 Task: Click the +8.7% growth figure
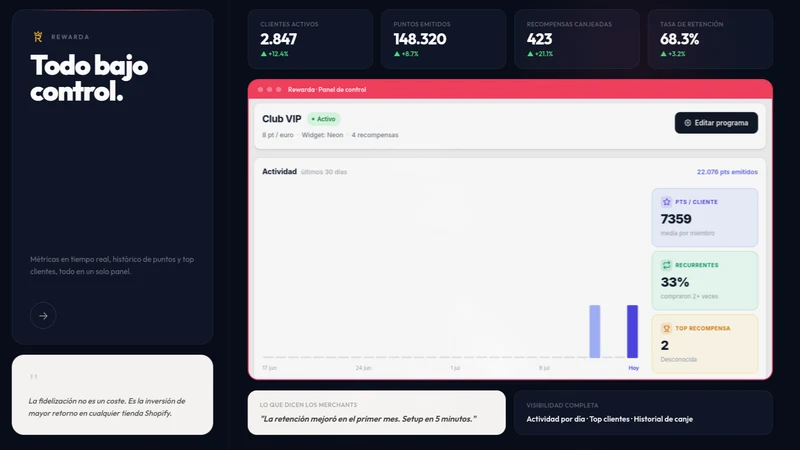[410, 54]
